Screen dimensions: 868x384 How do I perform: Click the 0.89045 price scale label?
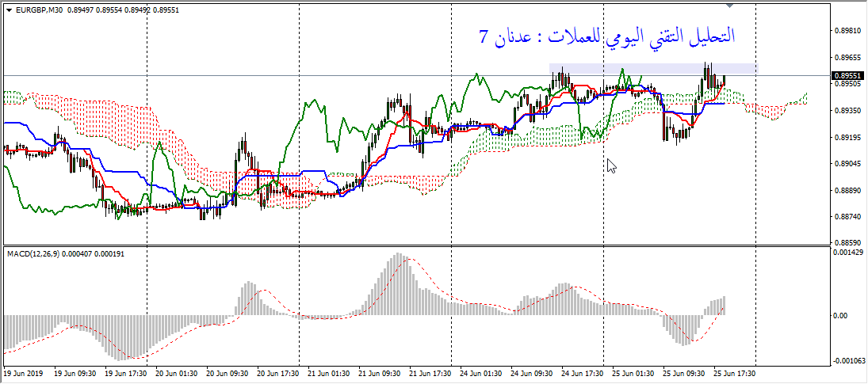tap(847, 164)
